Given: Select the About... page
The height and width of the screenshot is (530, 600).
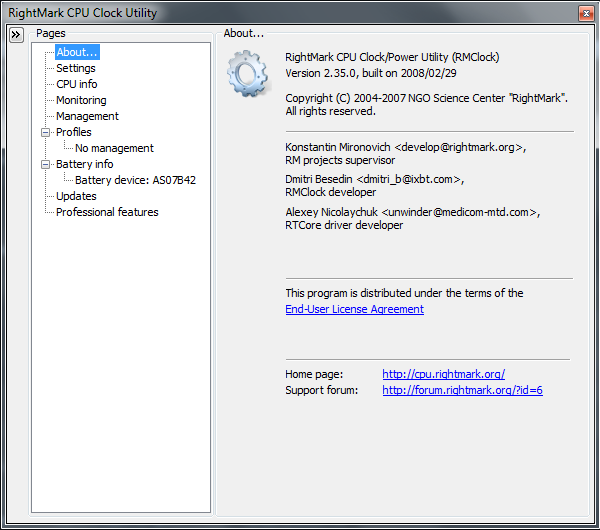Looking at the screenshot, I should tap(77, 52).
